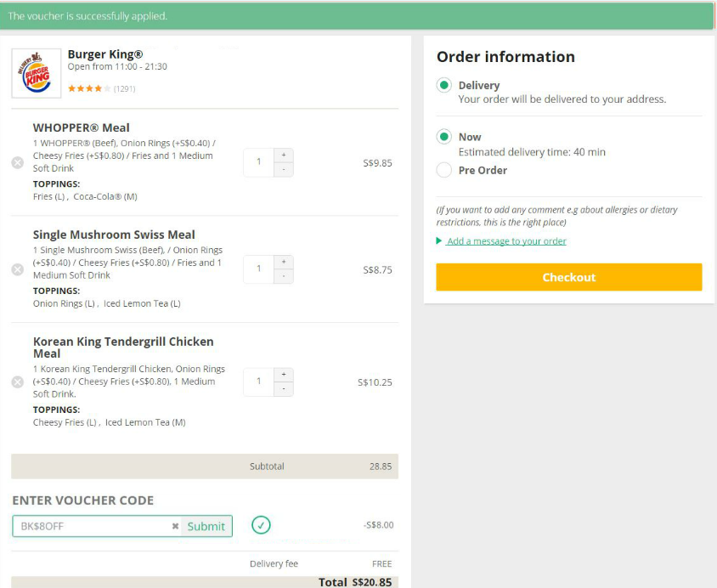Increase Korean King Tendergrill Chicken Meal quantity

point(284,375)
